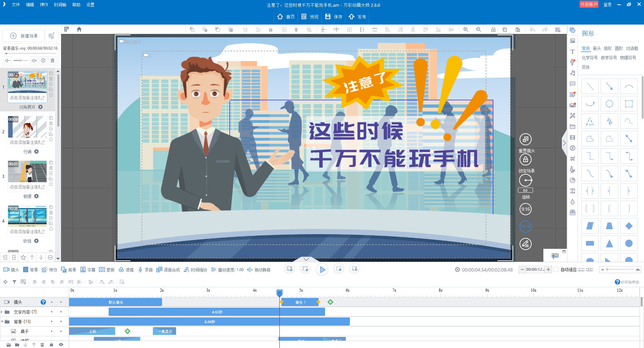Image resolution: width=644 pixels, height=348 pixels.
Task: Switch to the 数学符号 shapes tab
Action: 609,58
